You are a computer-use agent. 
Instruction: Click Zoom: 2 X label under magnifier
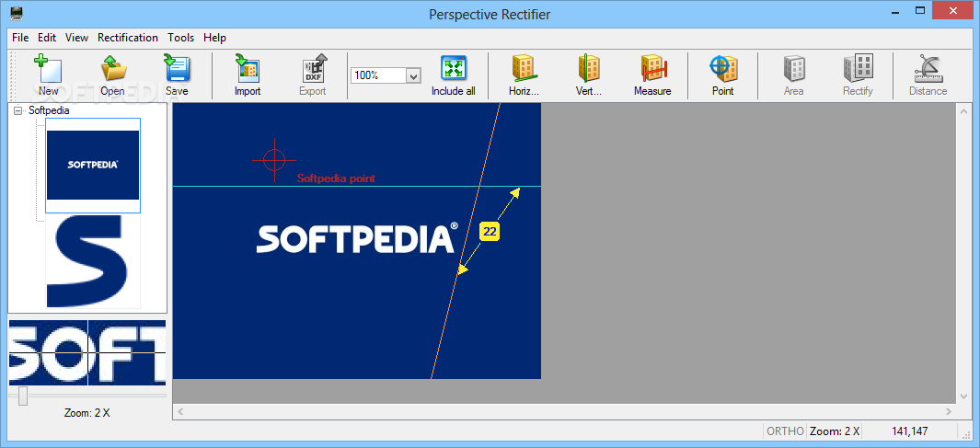pyautogui.click(x=86, y=413)
